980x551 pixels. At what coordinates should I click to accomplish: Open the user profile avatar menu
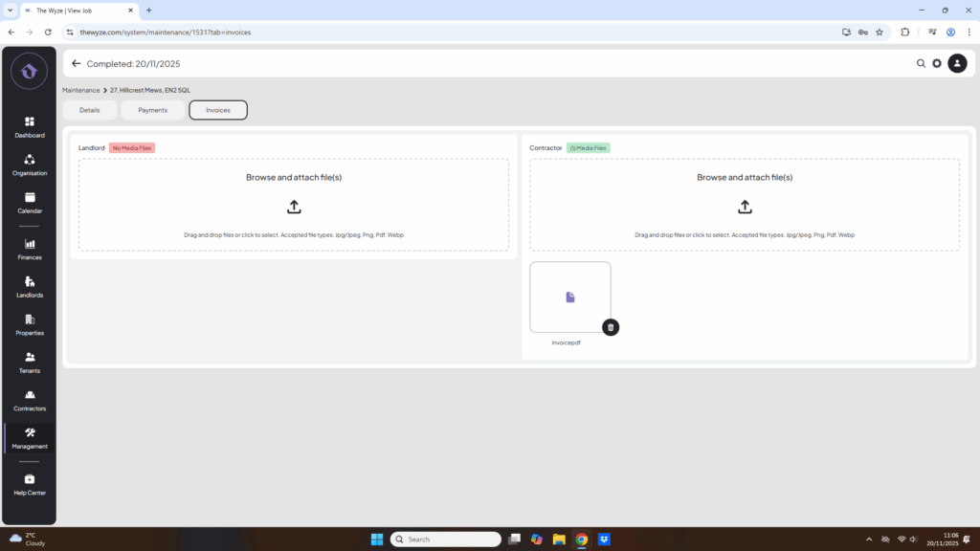pyautogui.click(x=957, y=64)
